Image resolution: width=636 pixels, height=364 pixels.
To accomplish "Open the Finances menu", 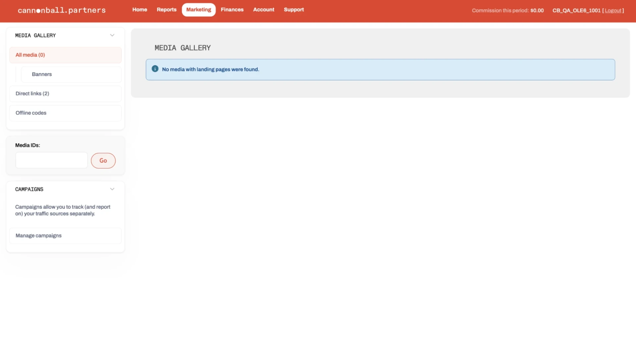I will [x=232, y=10].
